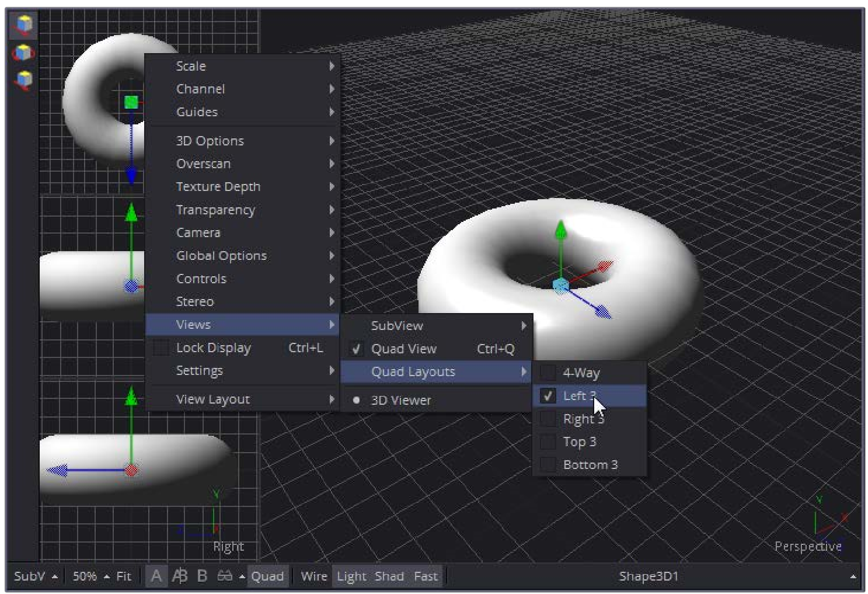Check the Right 3 quad layout option

pos(548,419)
